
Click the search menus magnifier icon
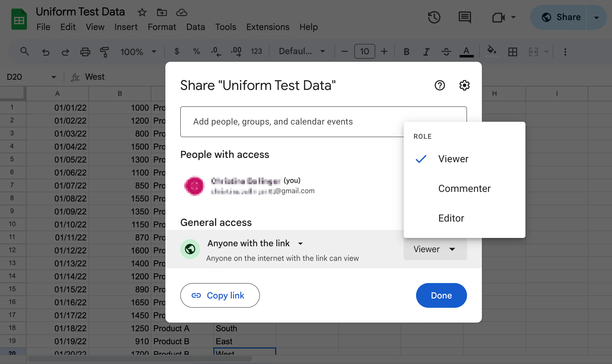click(24, 51)
